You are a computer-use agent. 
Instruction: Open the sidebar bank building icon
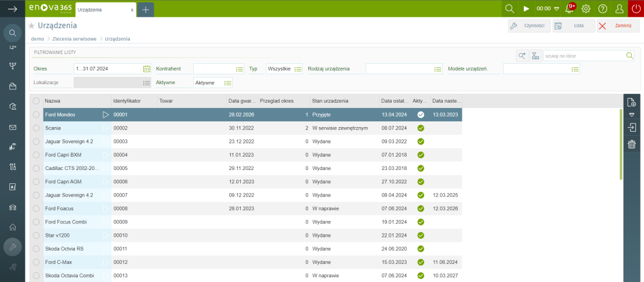(x=12, y=107)
